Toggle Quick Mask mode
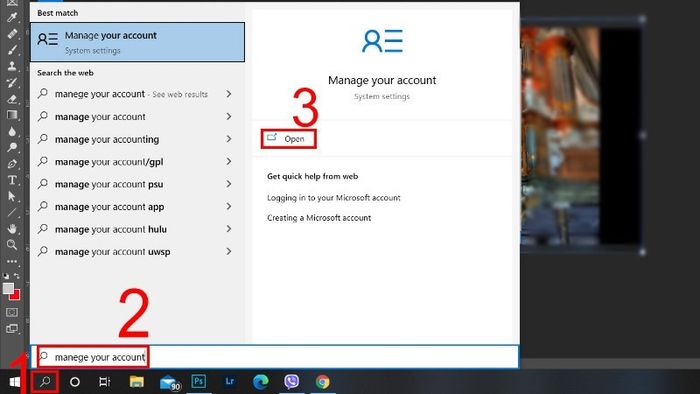This screenshot has width=700, height=394. [x=12, y=312]
